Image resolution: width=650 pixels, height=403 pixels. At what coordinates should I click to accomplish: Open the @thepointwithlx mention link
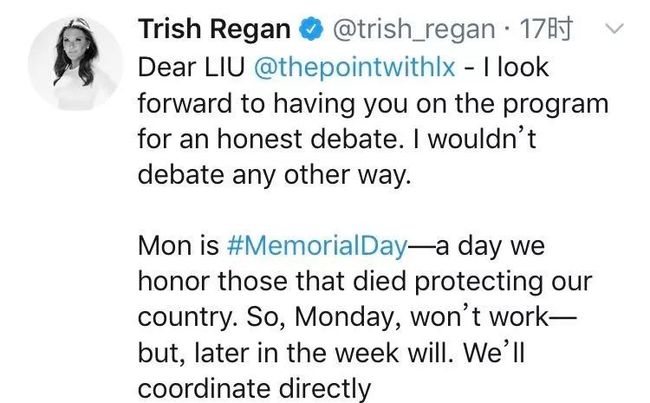(354, 68)
